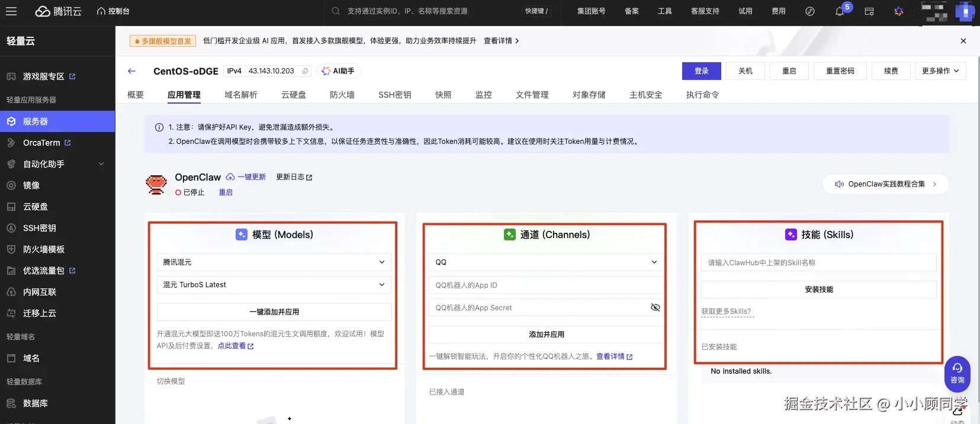
Task: Click the 安装技能 button
Action: pyautogui.click(x=819, y=290)
